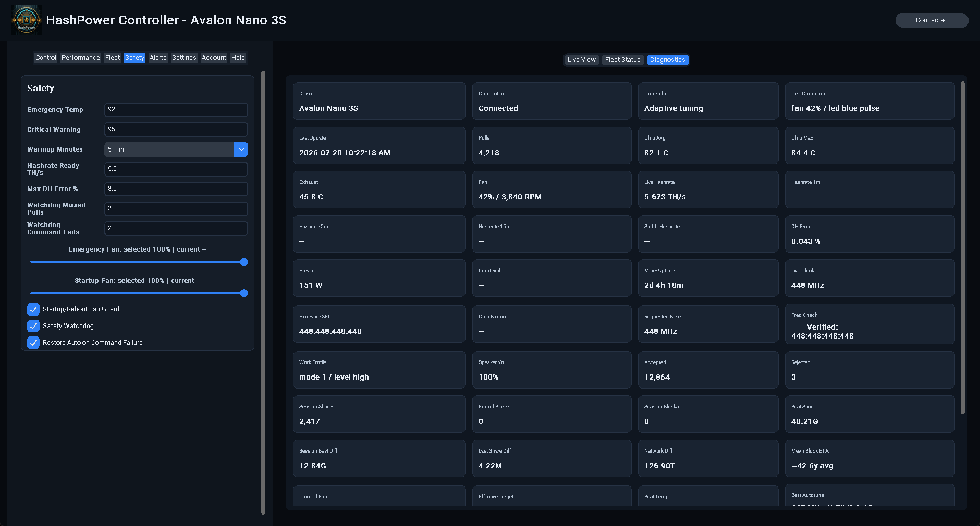Image resolution: width=980 pixels, height=526 pixels.
Task: Open the 5 min warmup combo box
Action: [x=176, y=149]
